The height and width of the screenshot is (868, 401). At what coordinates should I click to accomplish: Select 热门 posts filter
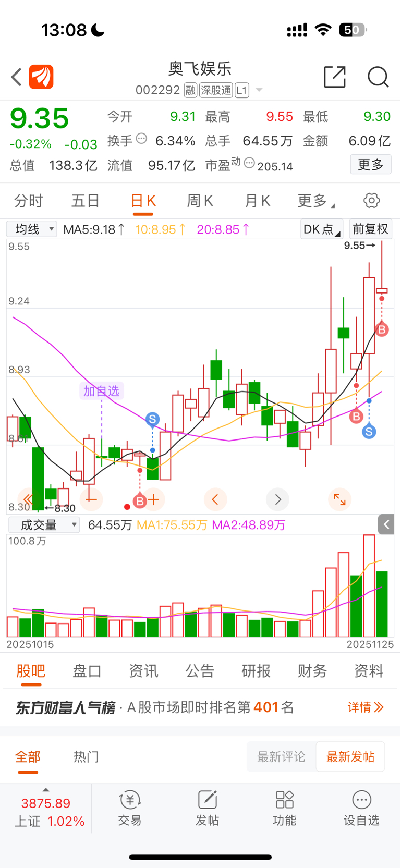(x=86, y=757)
